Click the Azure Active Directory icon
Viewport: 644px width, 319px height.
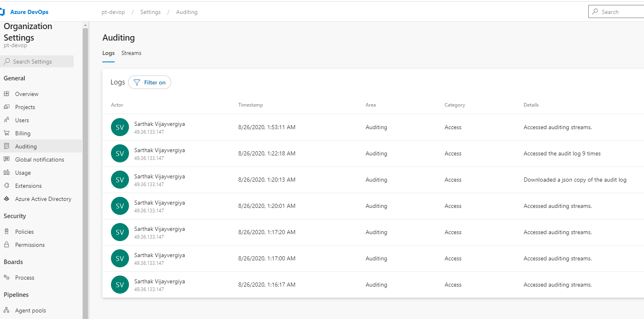point(7,199)
